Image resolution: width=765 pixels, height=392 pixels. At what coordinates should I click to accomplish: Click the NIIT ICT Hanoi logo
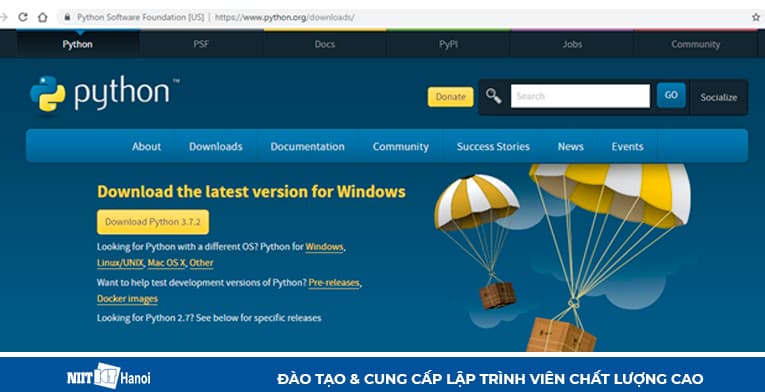pyautogui.click(x=109, y=376)
